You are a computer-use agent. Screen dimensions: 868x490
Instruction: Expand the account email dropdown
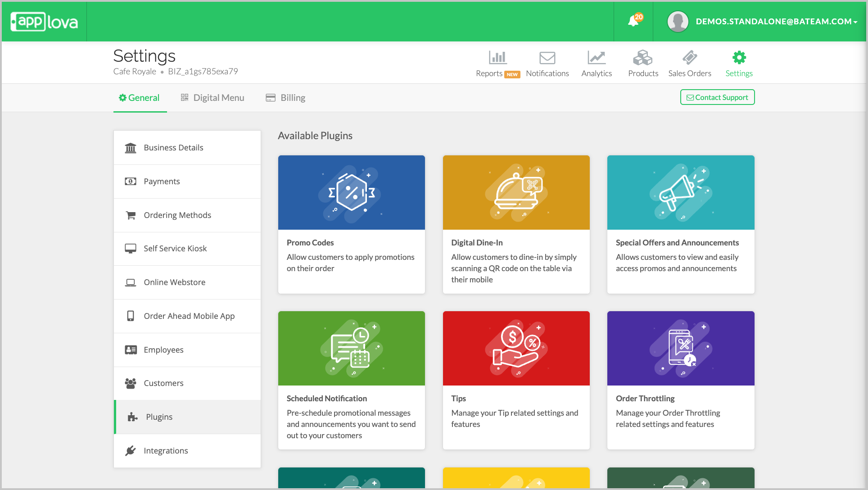click(x=776, y=21)
